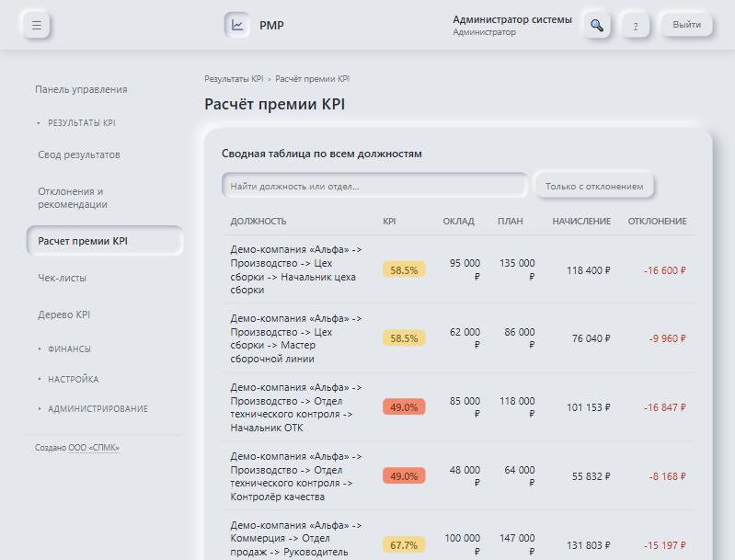
Task: Click the -15 197 ₽ deviation value
Action: point(665,545)
